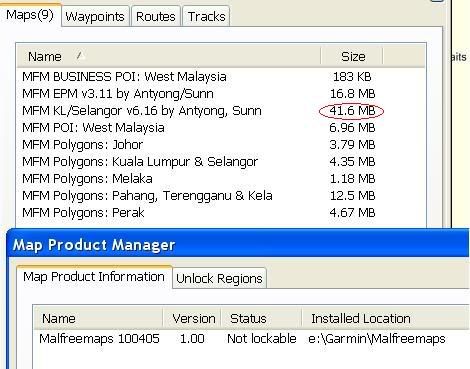470x369 pixels.
Task: Select the Map Product Information tab
Action: 94,277
